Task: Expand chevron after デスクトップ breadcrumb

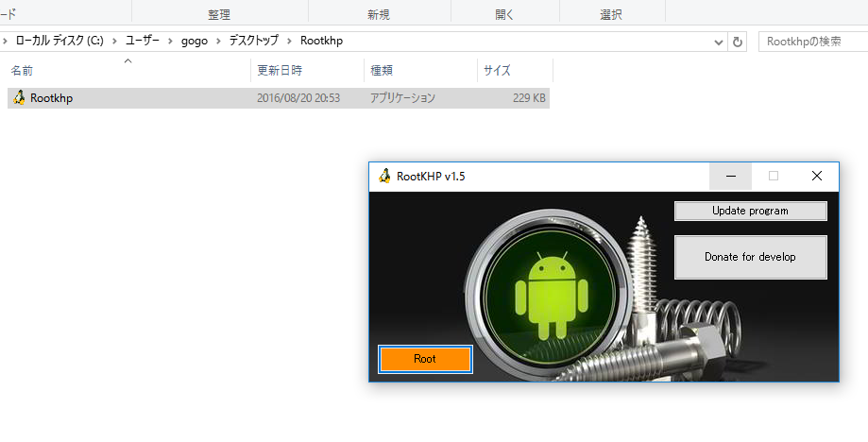Action: pyautogui.click(x=289, y=42)
